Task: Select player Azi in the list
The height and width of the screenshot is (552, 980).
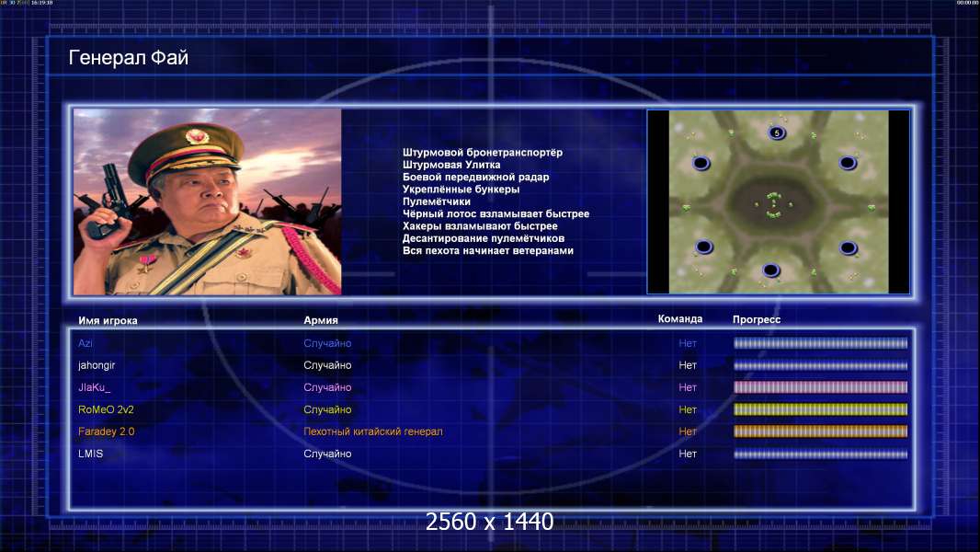Action: (x=85, y=343)
